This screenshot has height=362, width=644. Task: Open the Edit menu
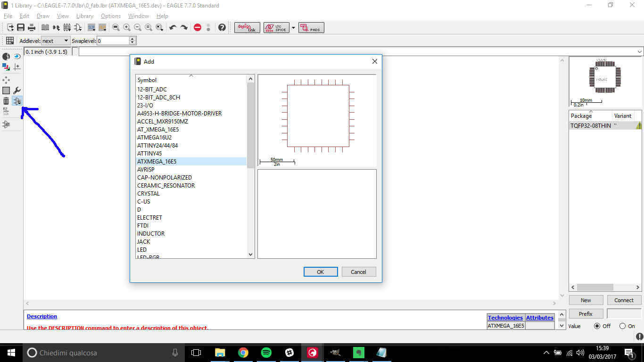pos(25,16)
